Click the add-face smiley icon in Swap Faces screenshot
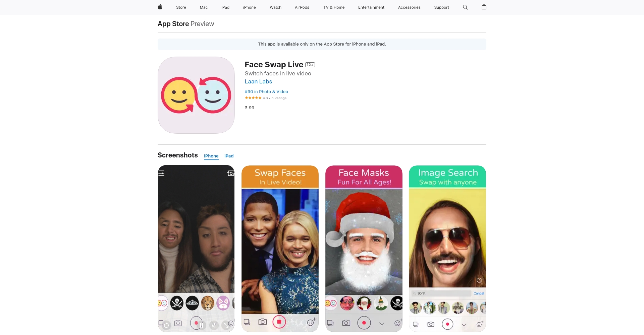Viewport: 644px width, 335px height. 311,322
